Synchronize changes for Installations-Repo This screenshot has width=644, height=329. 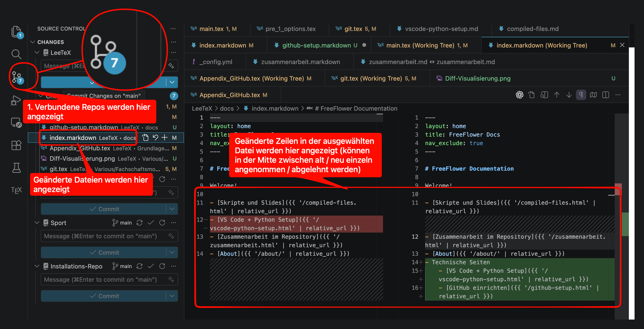click(139, 266)
